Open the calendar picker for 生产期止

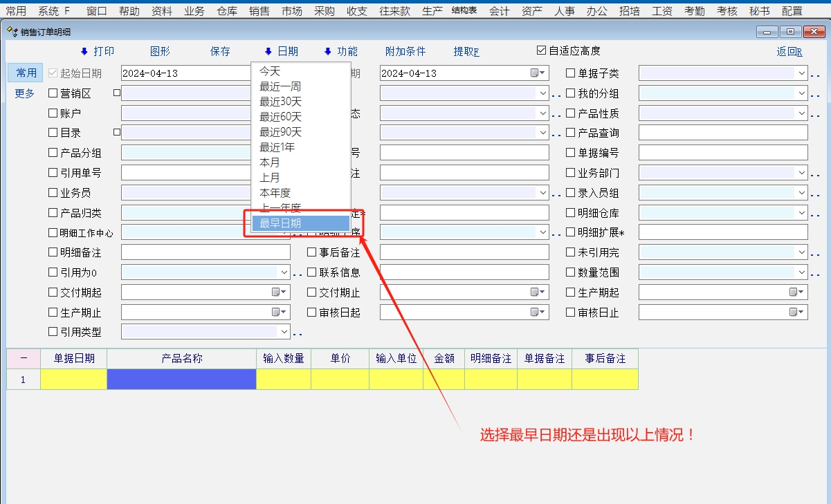[x=277, y=312]
